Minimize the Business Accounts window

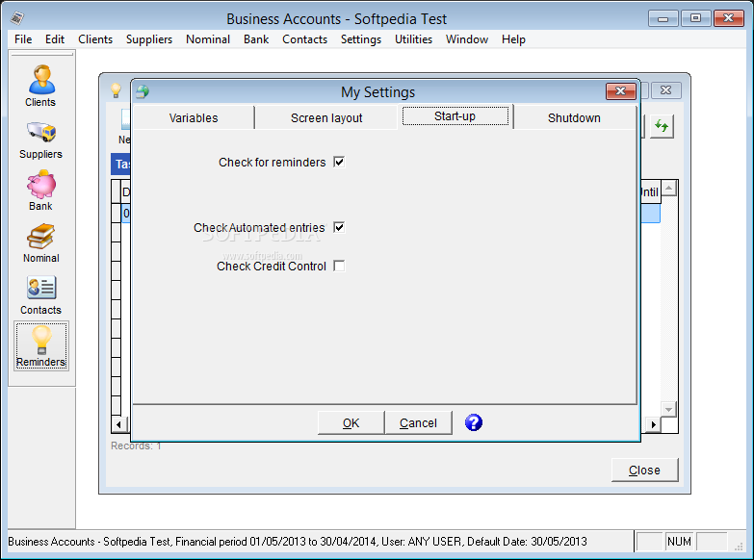click(663, 18)
